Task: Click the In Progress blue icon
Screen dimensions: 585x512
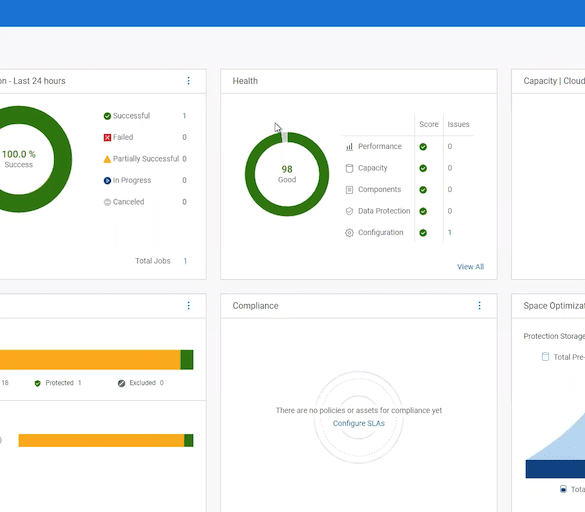Action: (107, 181)
